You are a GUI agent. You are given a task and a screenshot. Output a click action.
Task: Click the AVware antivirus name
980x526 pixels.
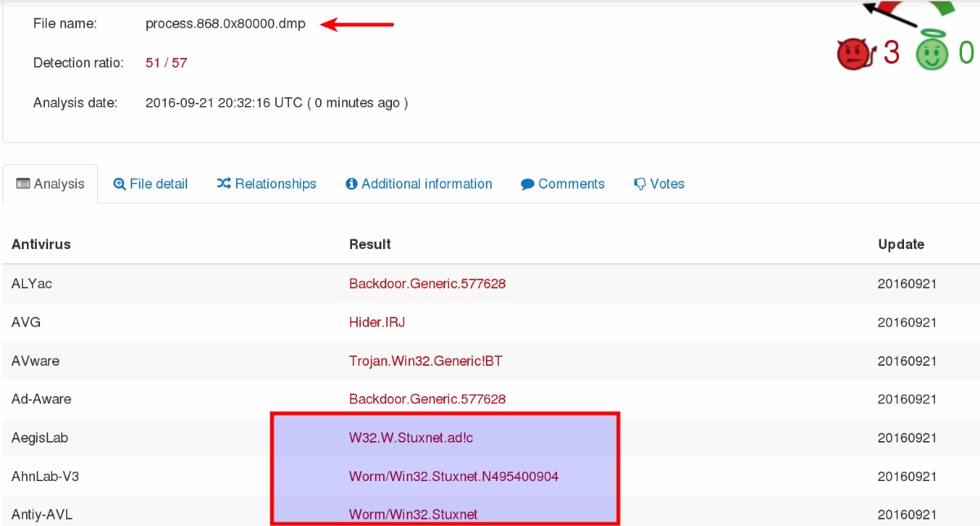pyautogui.click(x=35, y=361)
